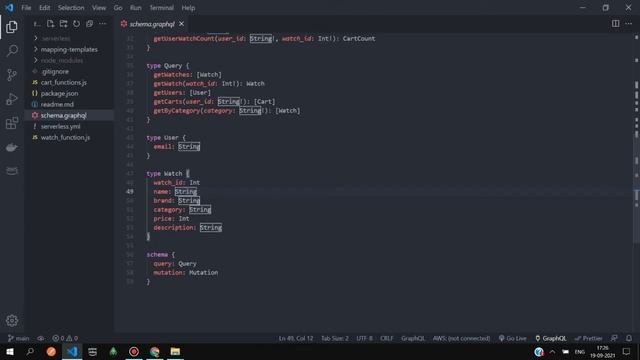This screenshot has height=360, width=640.
Task: Create a new folder in Explorer
Action: (x=63, y=24)
